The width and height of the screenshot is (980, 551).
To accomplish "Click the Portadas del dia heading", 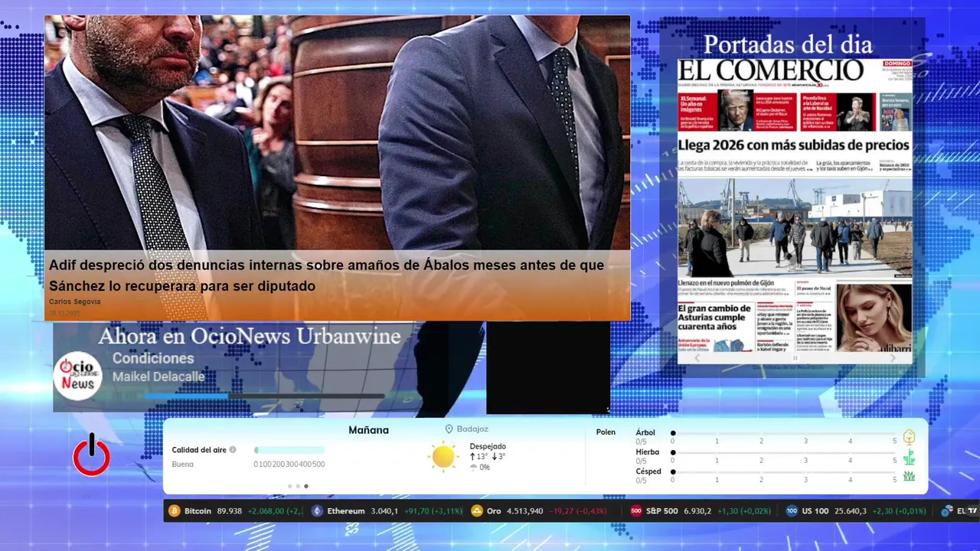I will [x=788, y=44].
